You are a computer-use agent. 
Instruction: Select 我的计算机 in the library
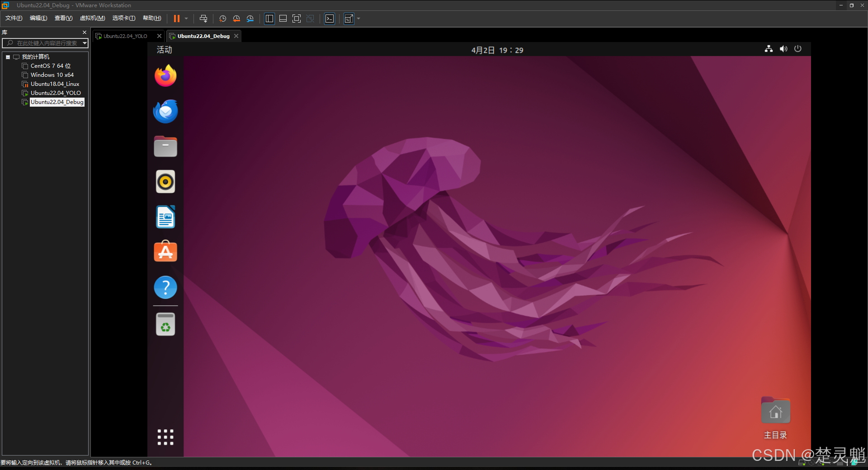pos(36,57)
